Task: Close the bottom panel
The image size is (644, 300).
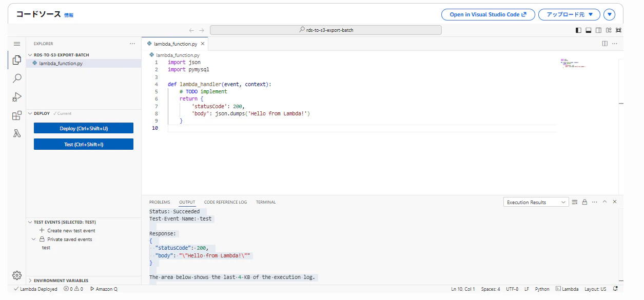Action: tap(615, 202)
